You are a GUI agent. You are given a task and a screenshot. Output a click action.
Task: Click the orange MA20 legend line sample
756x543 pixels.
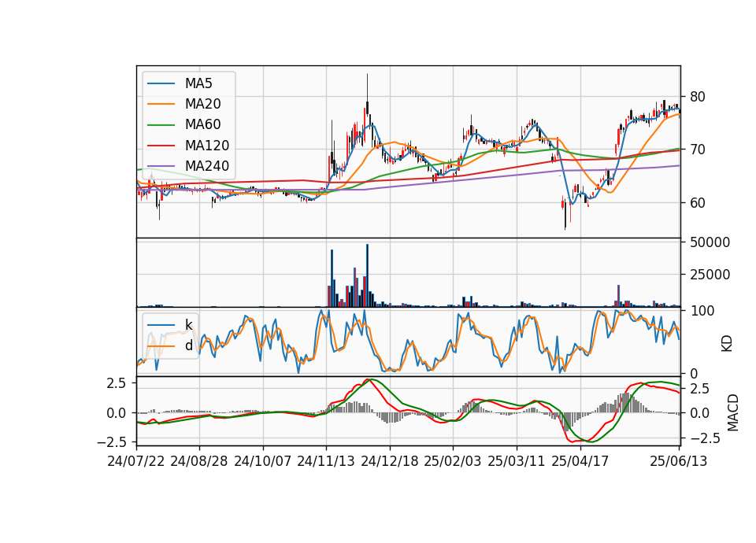tap(161, 104)
